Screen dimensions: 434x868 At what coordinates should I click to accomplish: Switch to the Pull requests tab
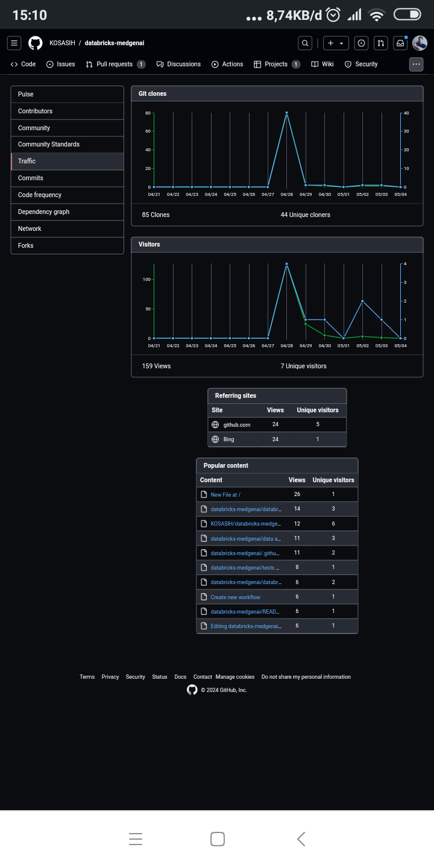116,64
